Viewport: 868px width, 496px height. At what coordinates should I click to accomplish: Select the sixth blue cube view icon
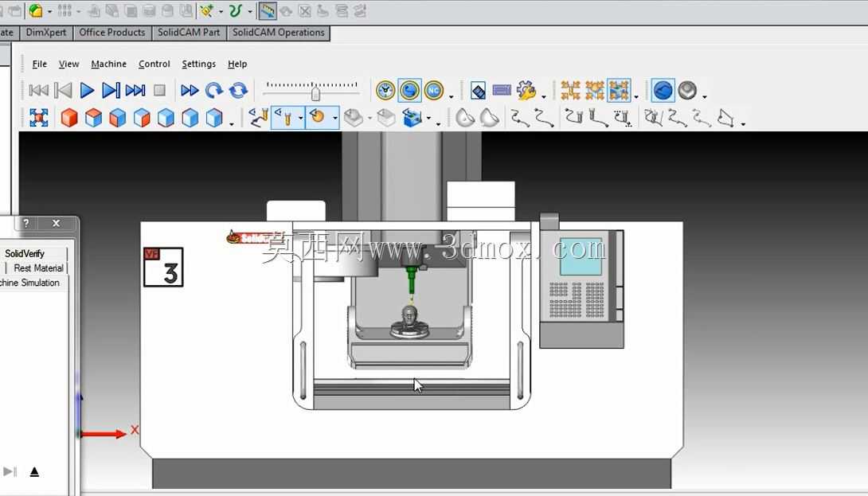[190, 118]
